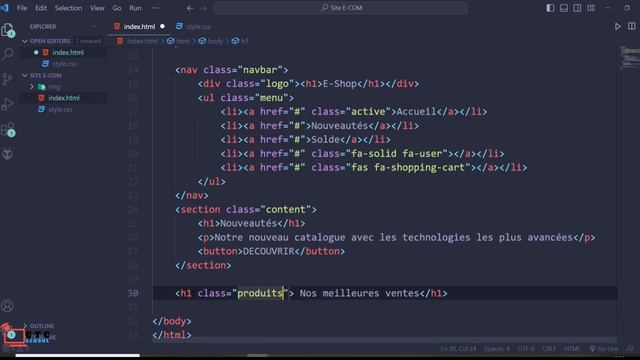Toggle the primary sidebar visibility
The width and height of the screenshot is (640, 360).
click(x=550, y=8)
